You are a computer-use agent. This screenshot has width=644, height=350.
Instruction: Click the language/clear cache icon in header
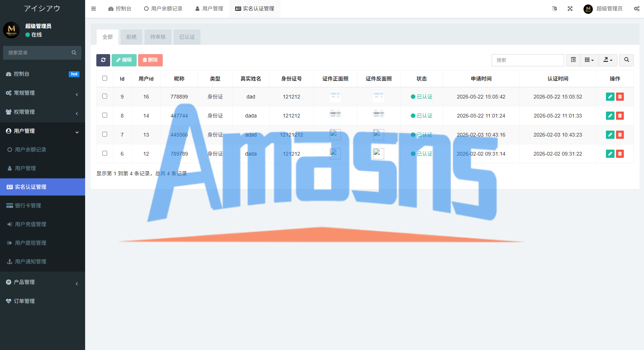pos(554,9)
